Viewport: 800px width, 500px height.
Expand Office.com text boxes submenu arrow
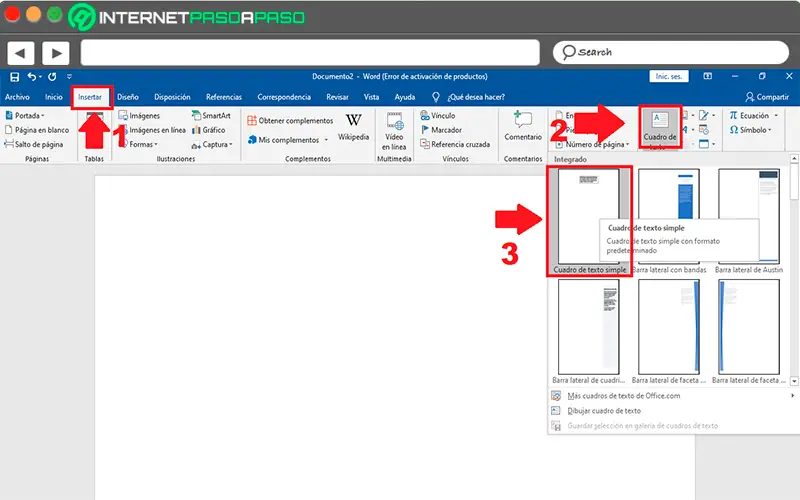click(x=792, y=395)
